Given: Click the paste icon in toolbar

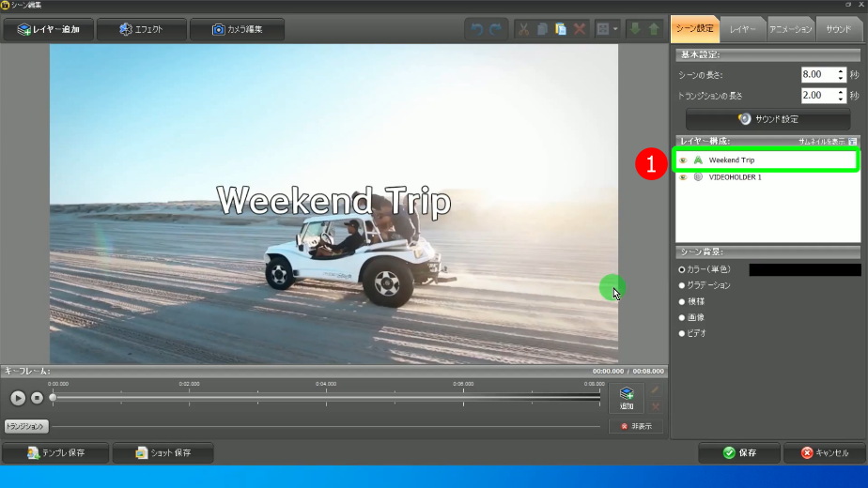Looking at the screenshot, I should [x=561, y=29].
